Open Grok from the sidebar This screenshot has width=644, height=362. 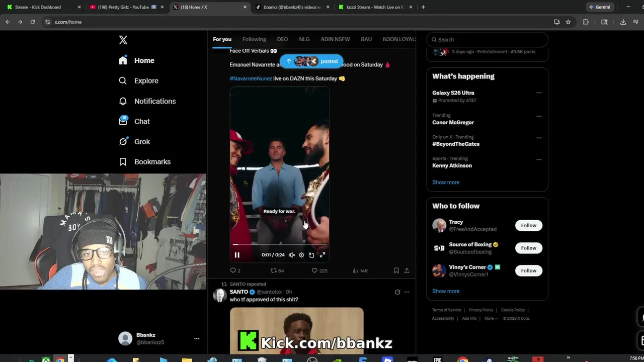pos(134,141)
